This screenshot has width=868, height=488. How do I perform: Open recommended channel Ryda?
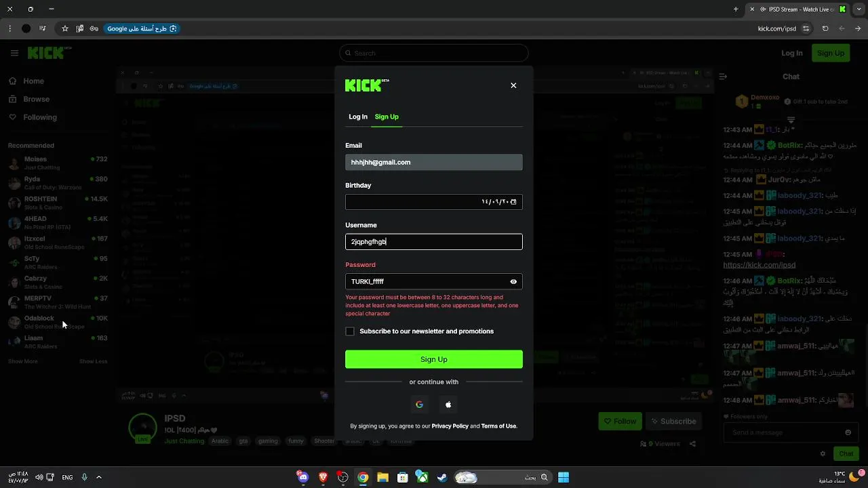pos(58,183)
